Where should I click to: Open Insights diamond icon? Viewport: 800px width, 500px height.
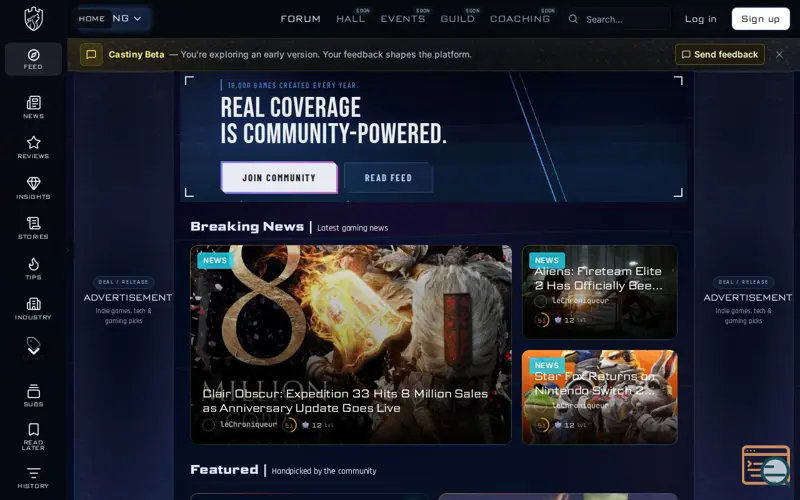(x=33, y=188)
